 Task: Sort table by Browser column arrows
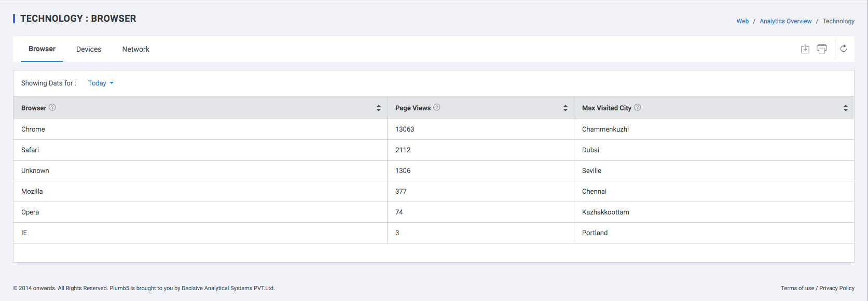[379, 108]
